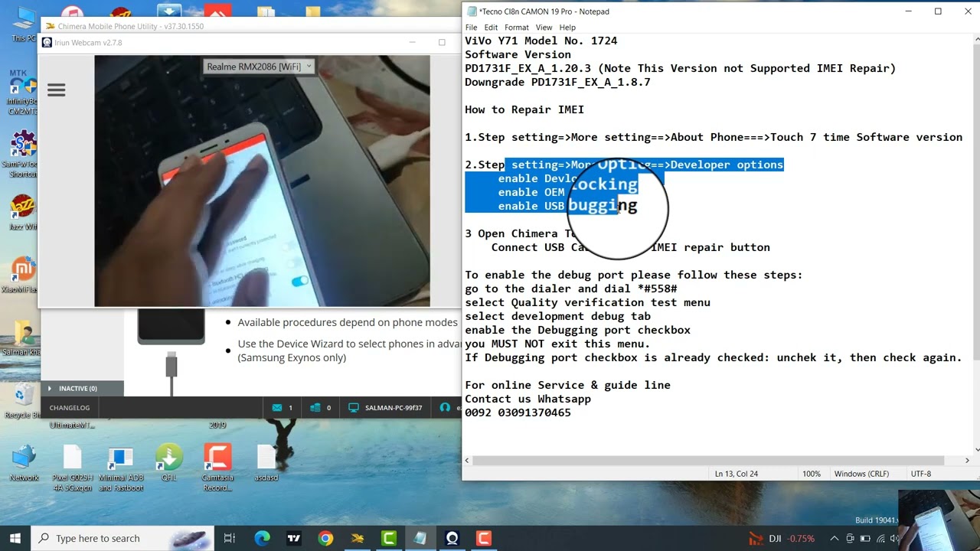Switch to Chimera from the taskbar
Image resolution: width=980 pixels, height=551 pixels.
pos(358,538)
